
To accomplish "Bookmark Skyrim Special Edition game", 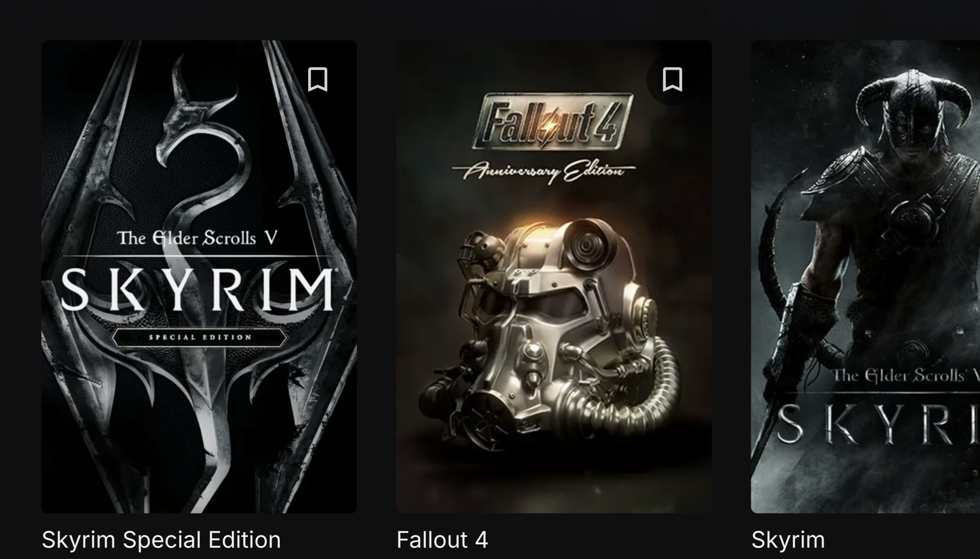I will [x=318, y=79].
